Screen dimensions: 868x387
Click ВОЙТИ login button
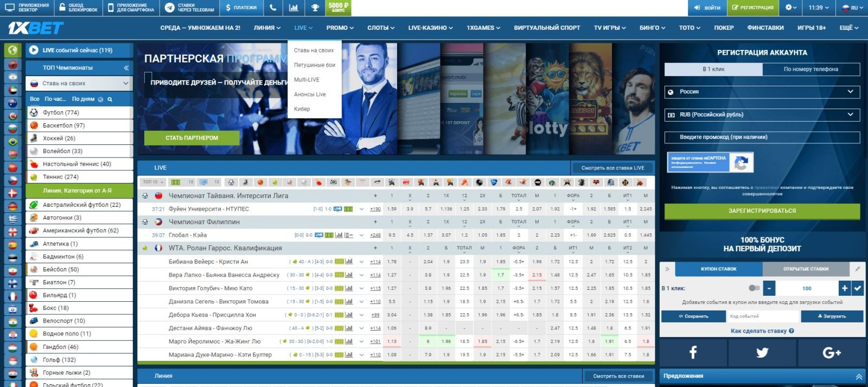point(707,8)
